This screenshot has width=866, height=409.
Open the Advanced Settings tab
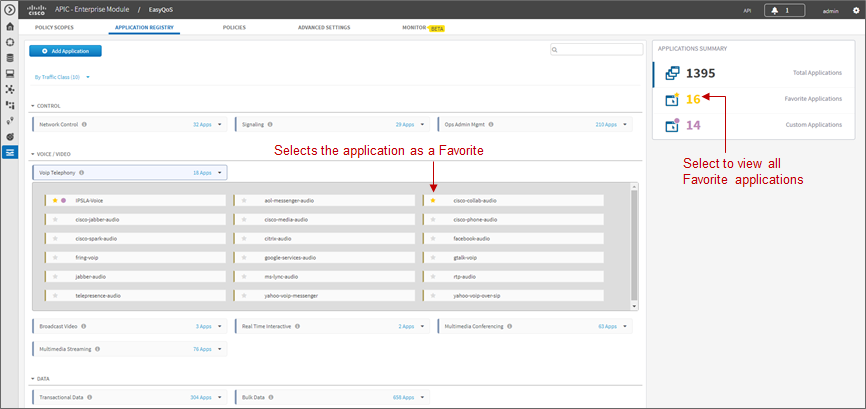tap(324, 27)
